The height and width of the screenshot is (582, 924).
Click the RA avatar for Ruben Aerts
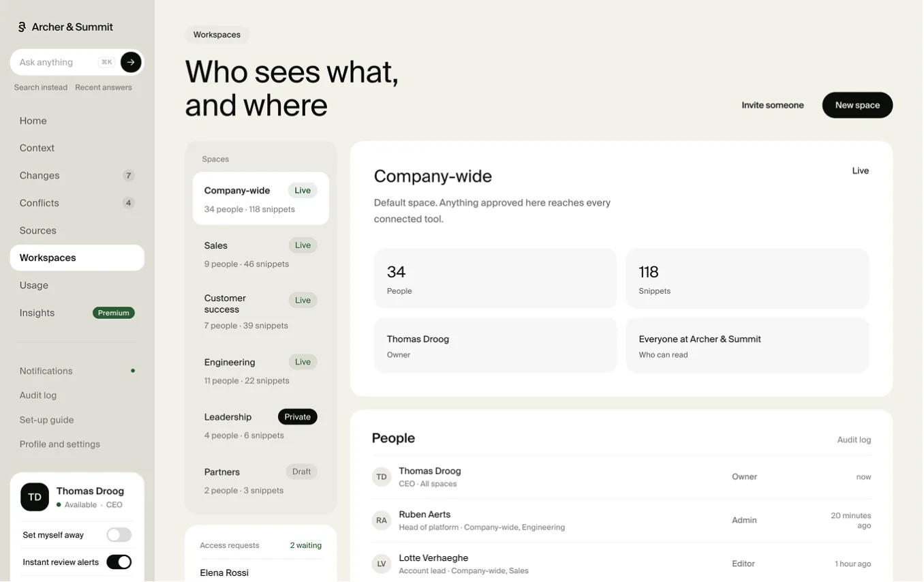tap(382, 521)
